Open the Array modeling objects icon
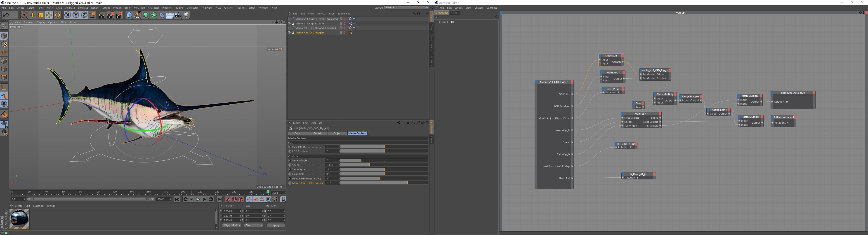This screenshot has height=235, width=868. pos(154,15)
